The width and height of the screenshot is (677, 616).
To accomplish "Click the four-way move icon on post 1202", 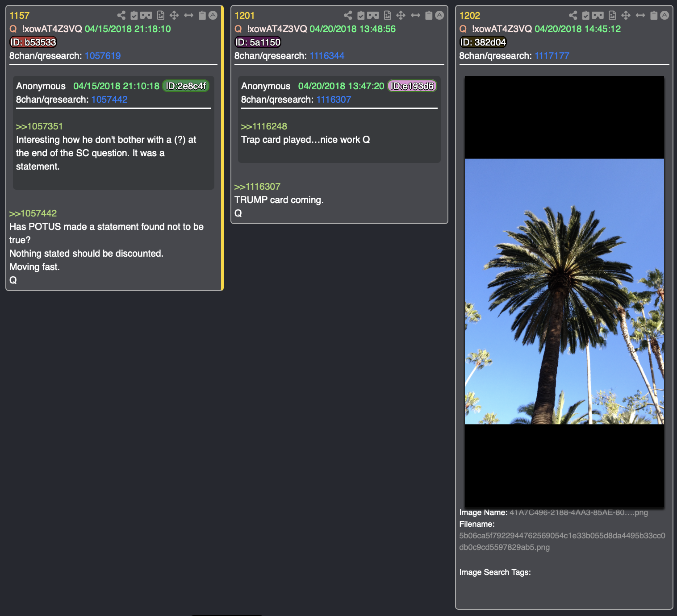I will click(626, 16).
